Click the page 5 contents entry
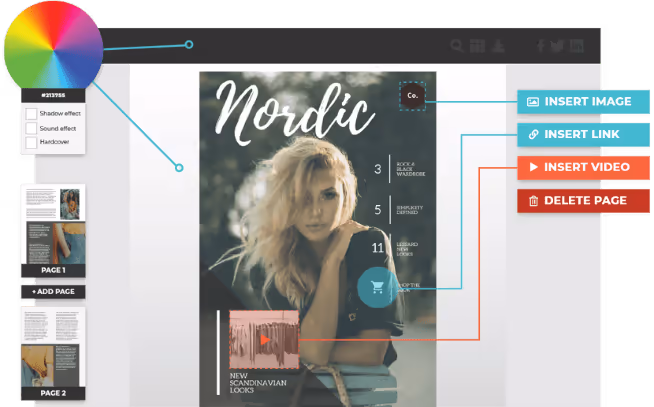654x407 pixels. click(398, 209)
